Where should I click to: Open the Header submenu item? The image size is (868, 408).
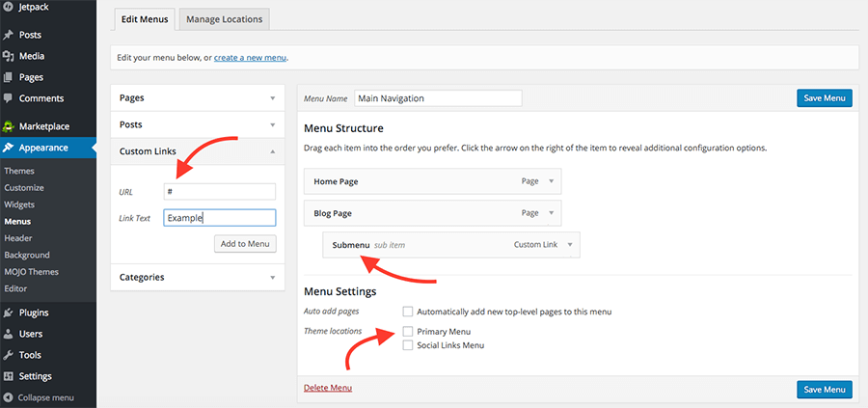pos(18,238)
